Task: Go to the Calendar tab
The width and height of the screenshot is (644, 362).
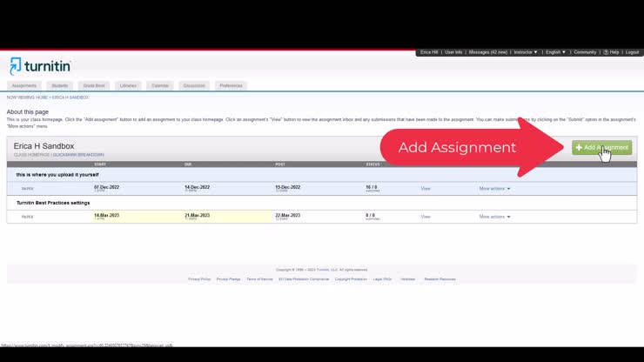Action: (x=160, y=86)
